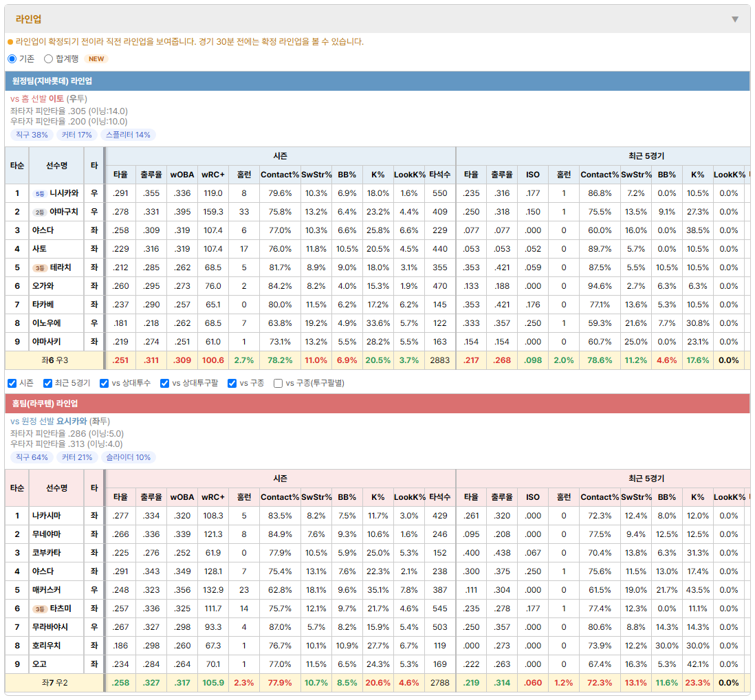Click the 직구 64% pitch tag
The image size is (755, 700).
point(32,457)
